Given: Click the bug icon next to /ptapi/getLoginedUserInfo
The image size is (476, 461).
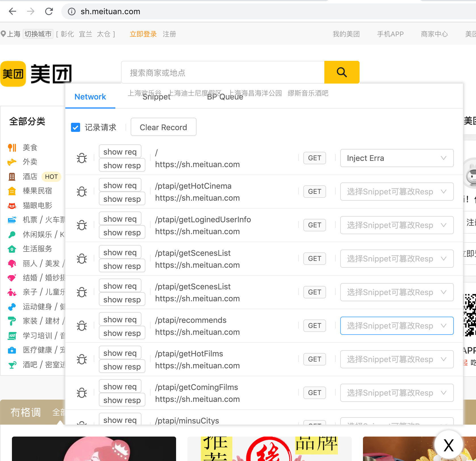Looking at the screenshot, I should [x=82, y=225].
